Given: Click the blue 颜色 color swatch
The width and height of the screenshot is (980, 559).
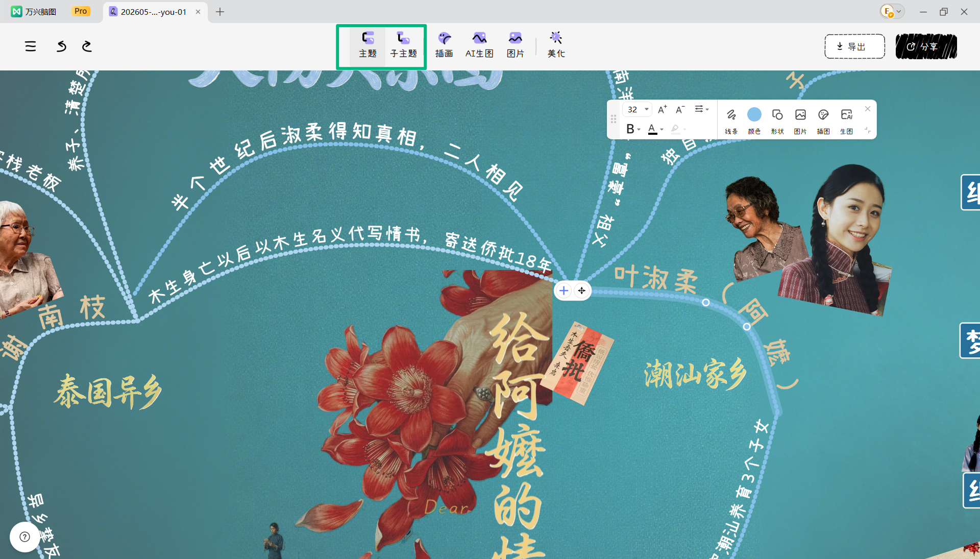Looking at the screenshot, I should (x=754, y=115).
